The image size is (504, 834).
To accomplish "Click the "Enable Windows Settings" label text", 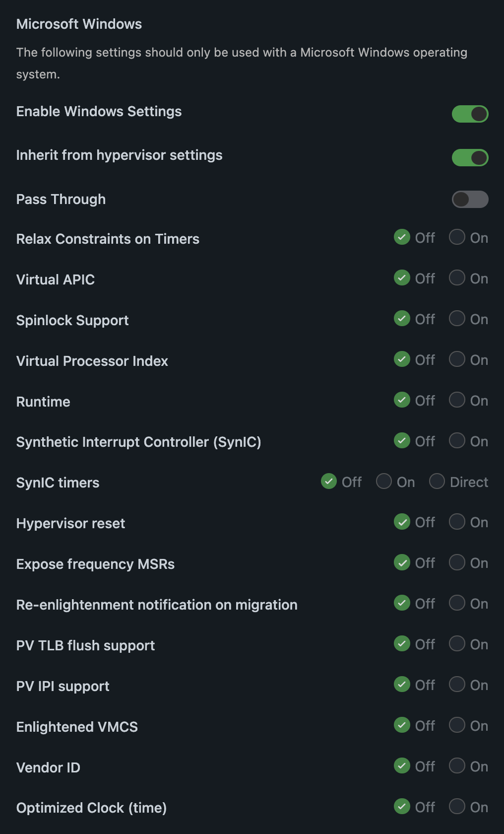I will [x=99, y=112].
